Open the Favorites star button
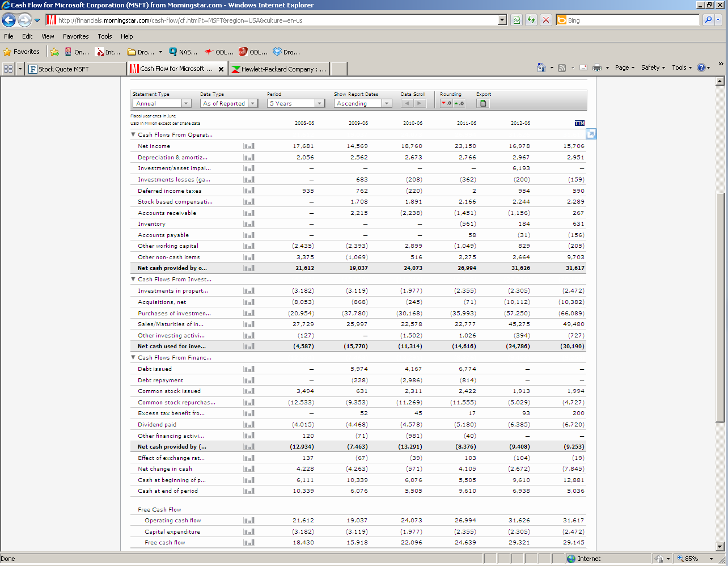 pyautogui.click(x=22, y=52)
